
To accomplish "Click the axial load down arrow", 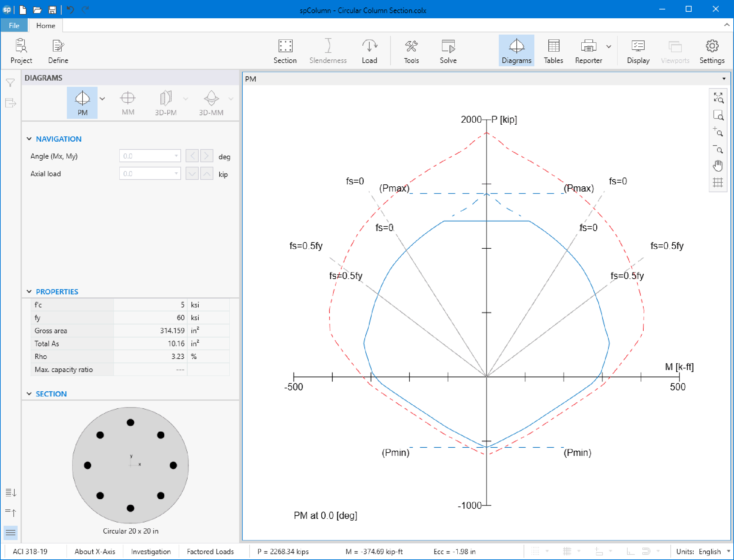I will click(x=192, y=173).
